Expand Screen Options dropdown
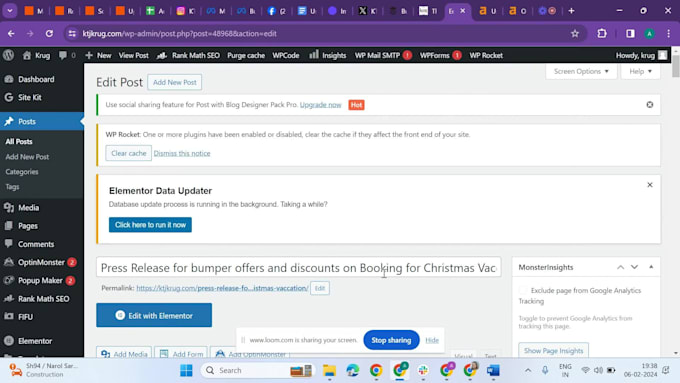The image size is (680, 383). (581, 71)
